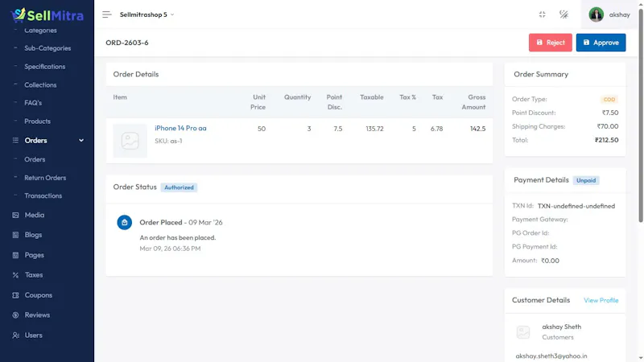This screenshot has height=362, width=644.
Task: Click the Pages icon in sidebar
Action: (x=15, y=255)
